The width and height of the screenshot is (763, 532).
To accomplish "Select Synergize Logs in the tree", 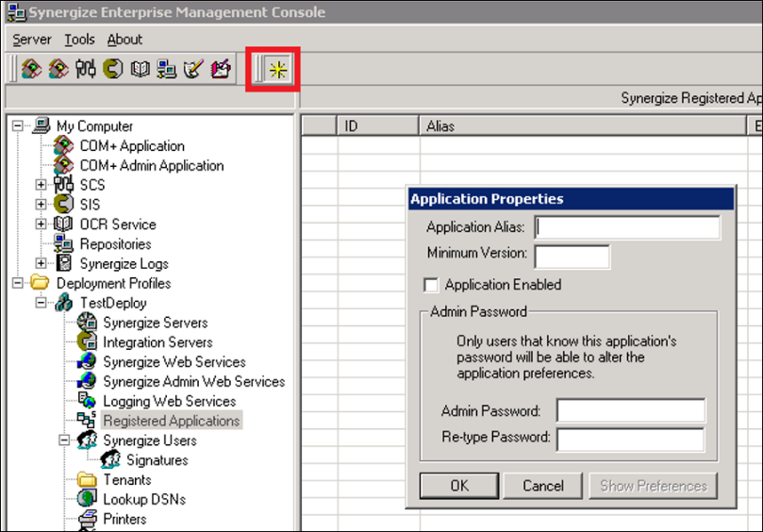I will 124,264.
